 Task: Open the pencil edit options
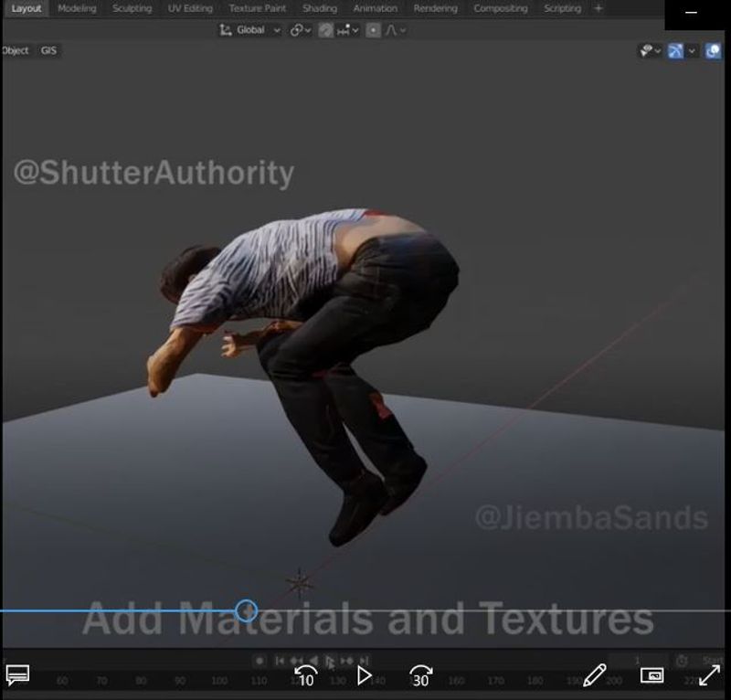[595, 674]
